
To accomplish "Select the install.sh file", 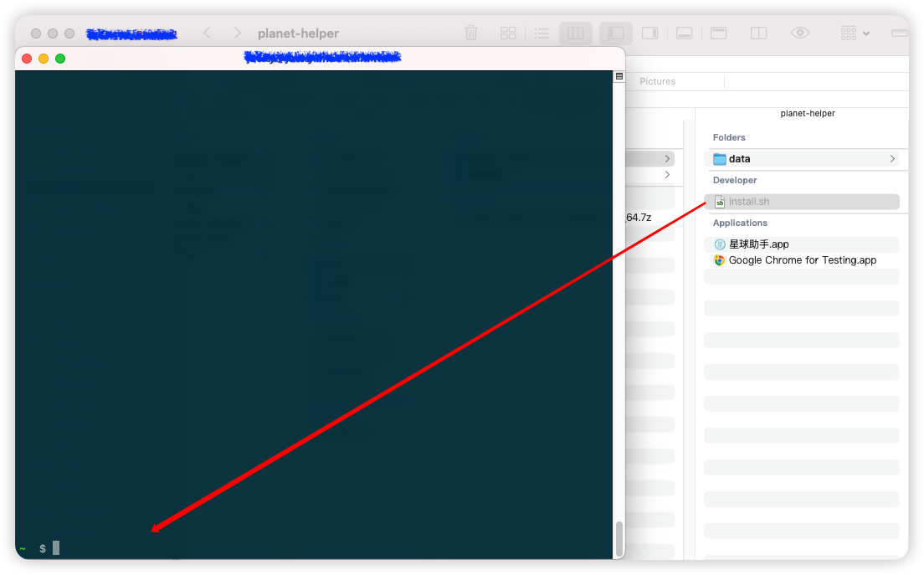I will tap(748, 202).
